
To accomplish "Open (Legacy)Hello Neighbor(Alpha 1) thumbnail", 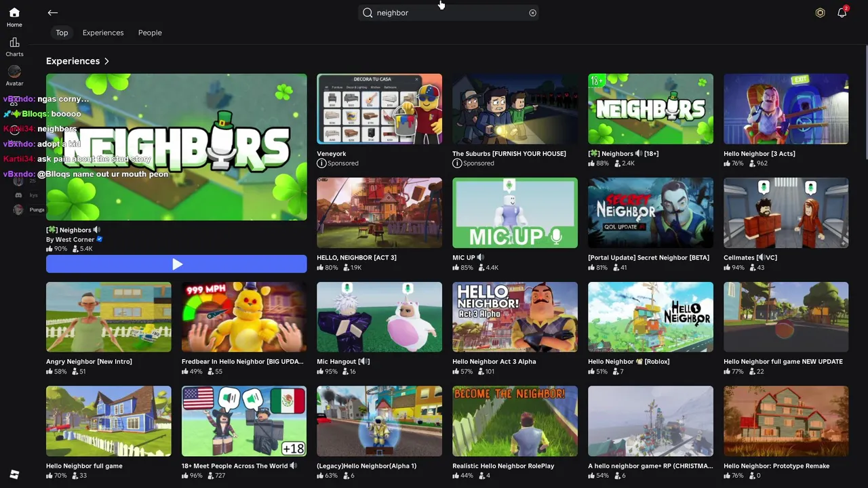I will point(379,422).
